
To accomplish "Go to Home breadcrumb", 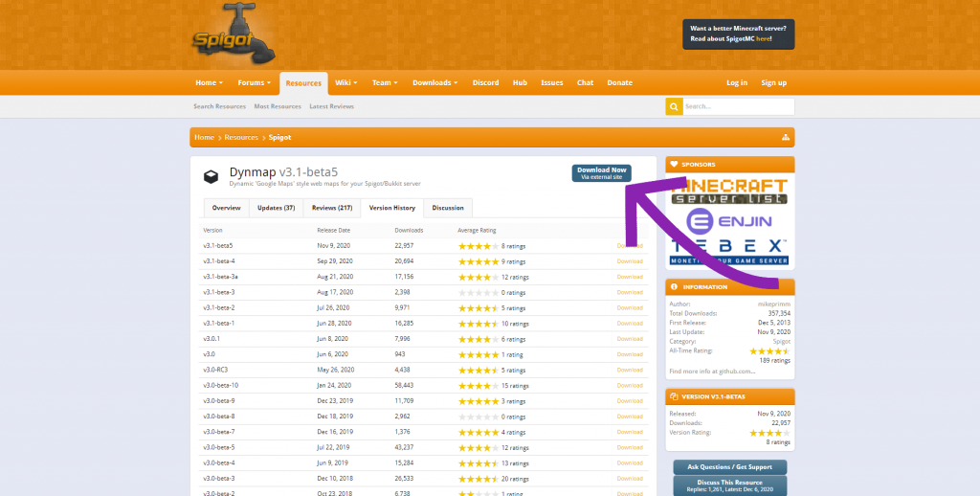I will point(204,138).
